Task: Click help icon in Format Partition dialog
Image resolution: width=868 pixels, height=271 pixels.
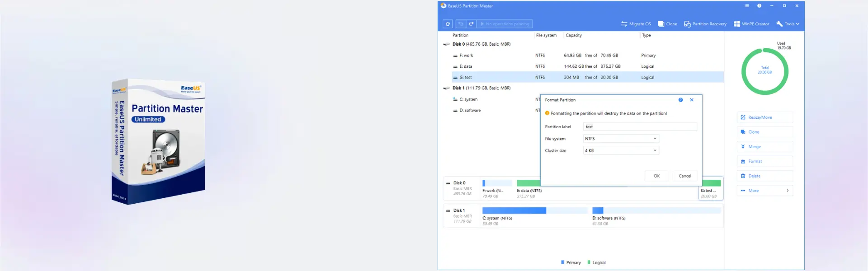Action: tap(680, 100)
